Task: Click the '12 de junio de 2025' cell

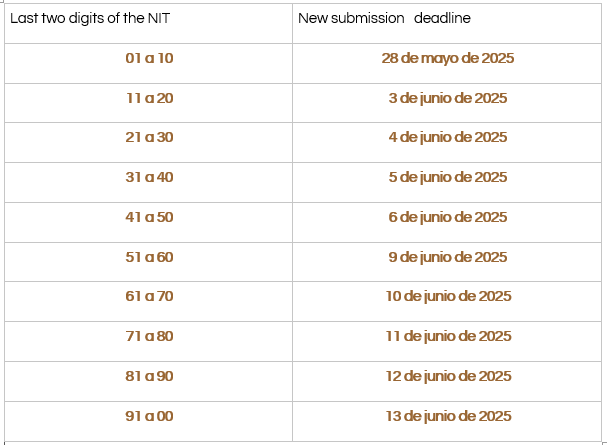Action: click(447, 381)
